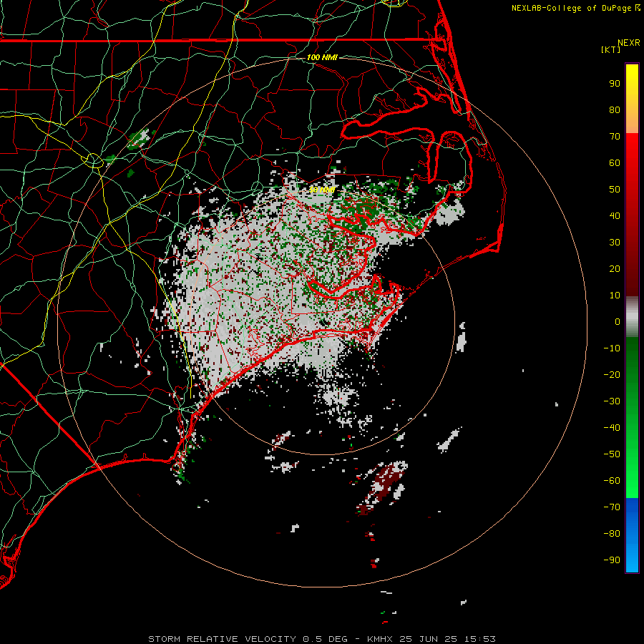Click the -70 value on the velocity scale
Screen dimensions: 644x644
612,507
